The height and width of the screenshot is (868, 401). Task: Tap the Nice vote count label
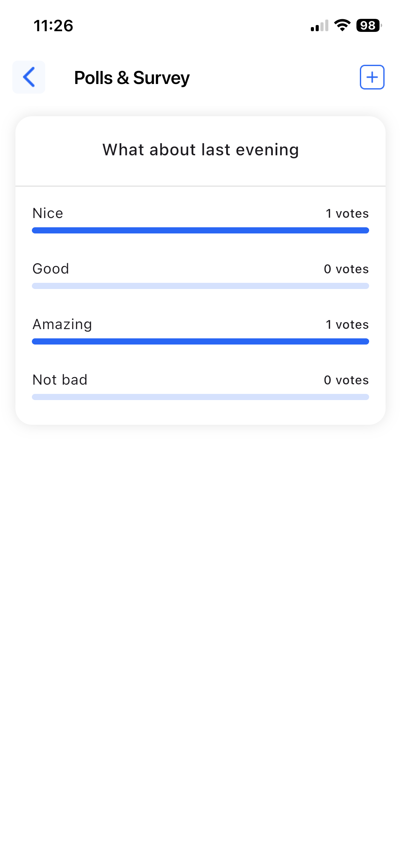pos(347,214)
